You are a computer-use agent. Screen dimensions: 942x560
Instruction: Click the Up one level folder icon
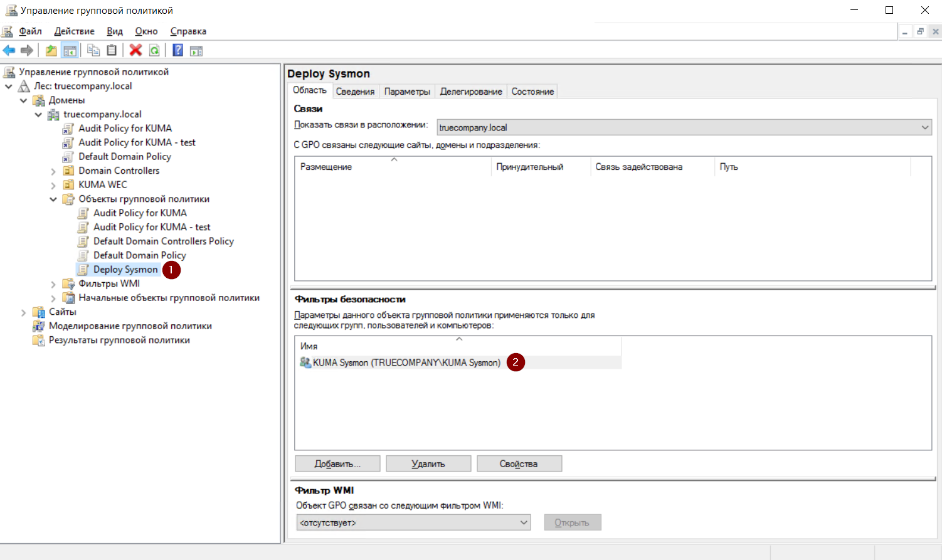(x=51, y=51)
